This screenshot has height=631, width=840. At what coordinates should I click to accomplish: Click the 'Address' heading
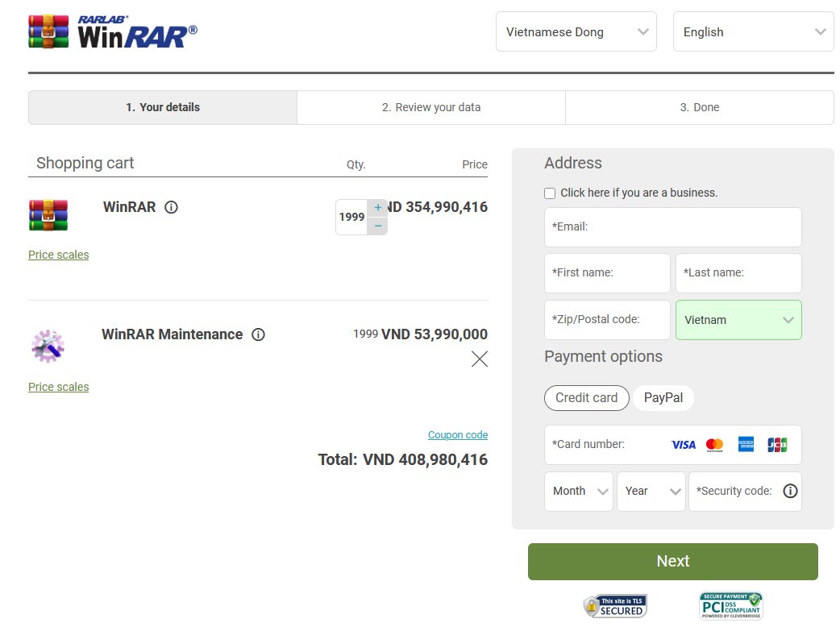point(572,164)
